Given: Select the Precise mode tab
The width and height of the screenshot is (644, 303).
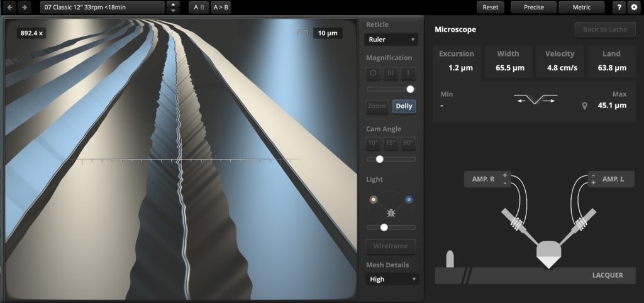Looking at the screenshot, I should 533,8.
